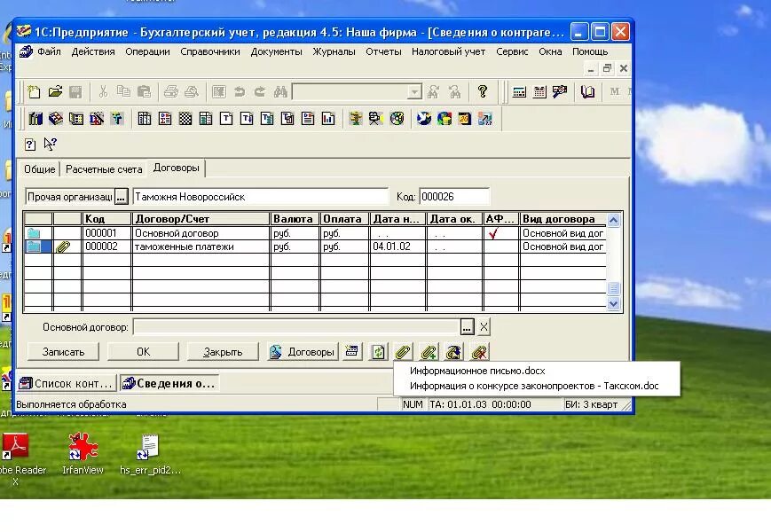
Task: Open the Сервис menu
Action: click(512, 51)
